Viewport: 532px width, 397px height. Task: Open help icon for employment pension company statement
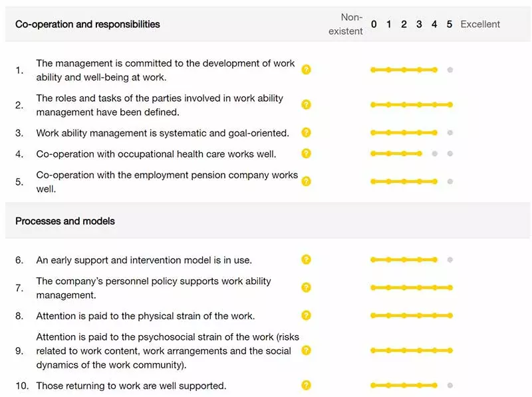pyautogui.click(x=306, y=182)
